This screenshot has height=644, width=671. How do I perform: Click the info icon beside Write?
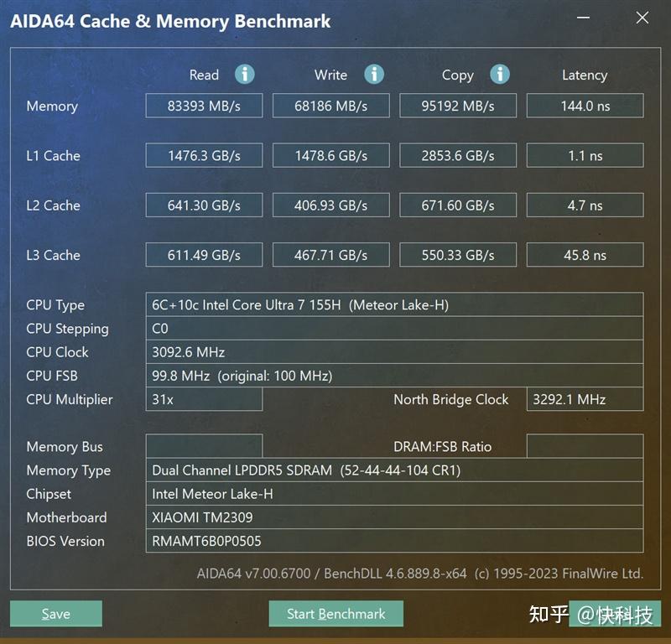coord(372,75)
